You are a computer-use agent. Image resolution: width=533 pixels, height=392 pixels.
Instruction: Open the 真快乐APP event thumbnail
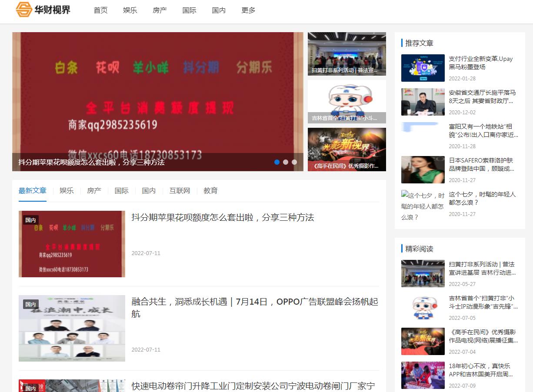[x=423, y=375]
